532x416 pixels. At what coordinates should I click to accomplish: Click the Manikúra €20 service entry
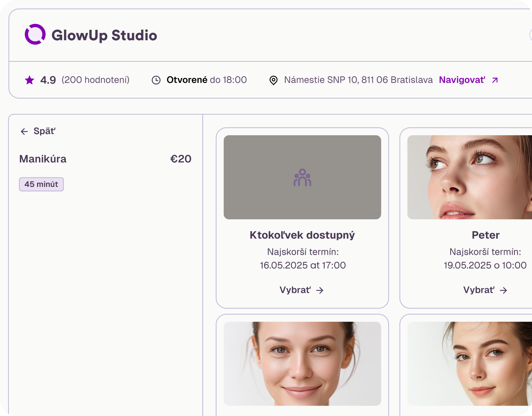click(104, 159)
